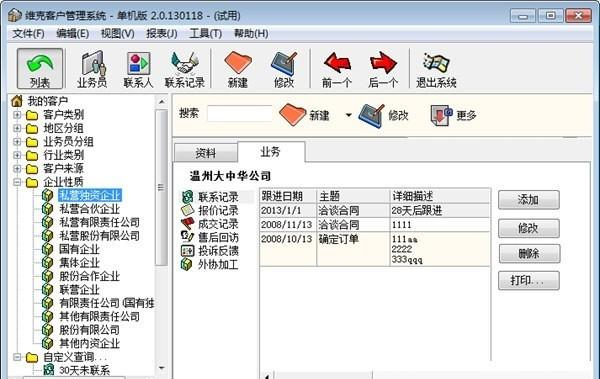Select 私营股份有限公司 in the tree
Image resolution: width=600 pixels, height=379 pixels.
coord(99,235)
